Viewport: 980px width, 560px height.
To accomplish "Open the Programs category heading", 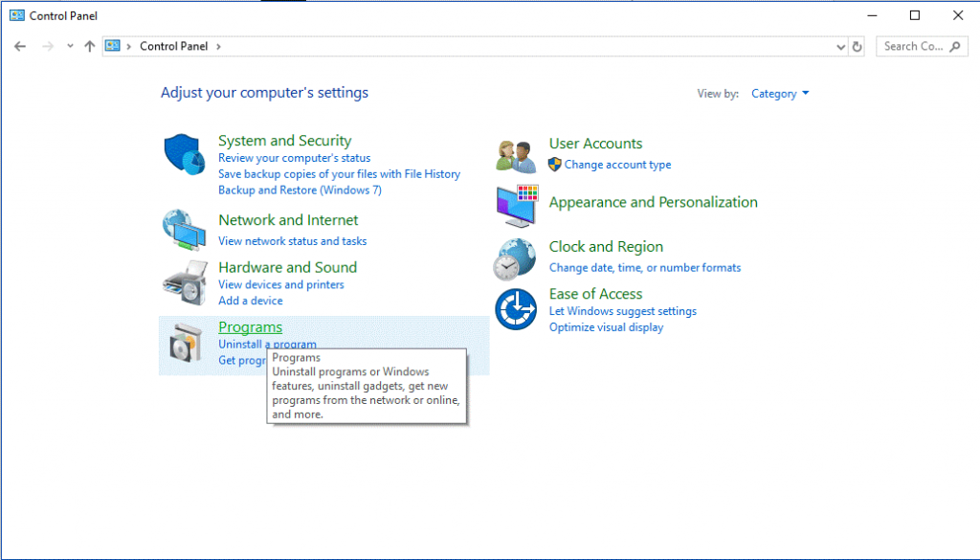I will pos(250,327).
